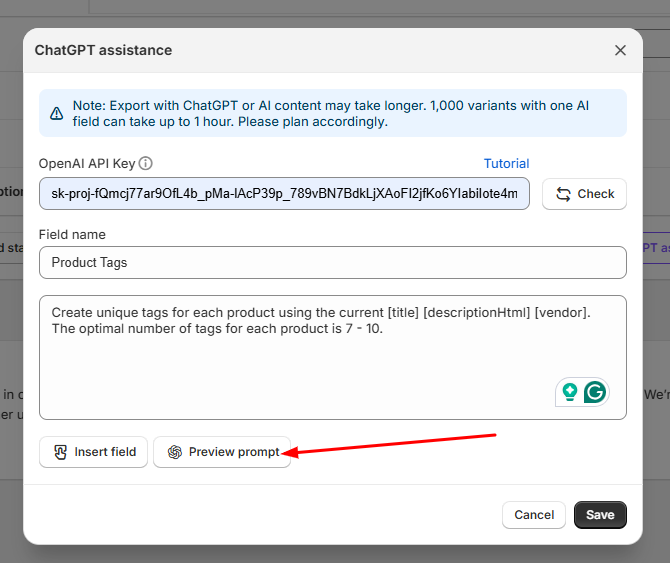Click the Insert field button

coord(93,452)
